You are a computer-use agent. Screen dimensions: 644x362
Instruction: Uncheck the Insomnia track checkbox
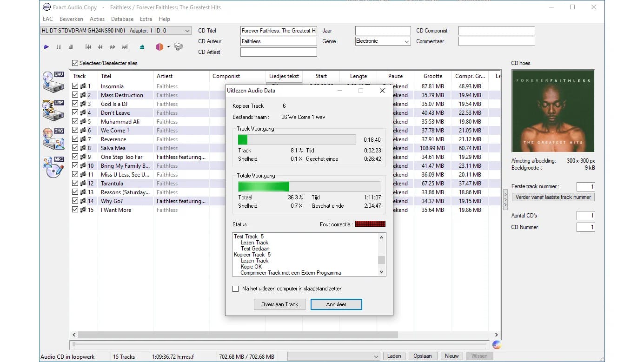point(75,86)
